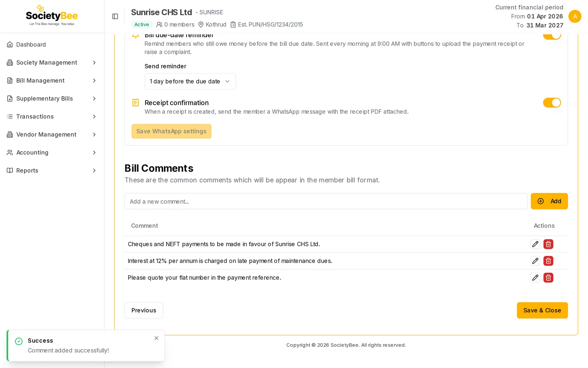Click the Kothrud location pin icon
The height and width of the screenshot is (368, 588).
pyautogui.click(x=201, y=25)
